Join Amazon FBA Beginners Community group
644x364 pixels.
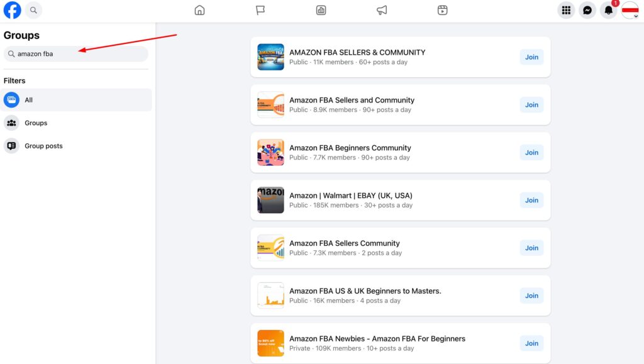531,153
